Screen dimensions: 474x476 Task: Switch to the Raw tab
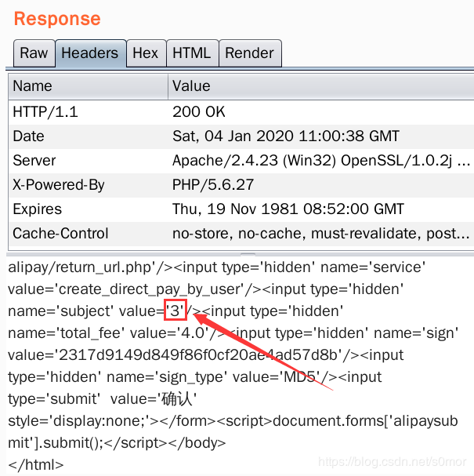[x=34, y=53]
